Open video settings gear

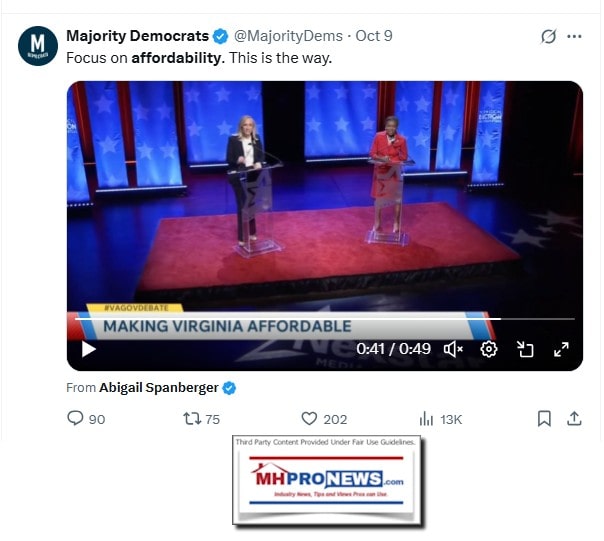[489, 349]
